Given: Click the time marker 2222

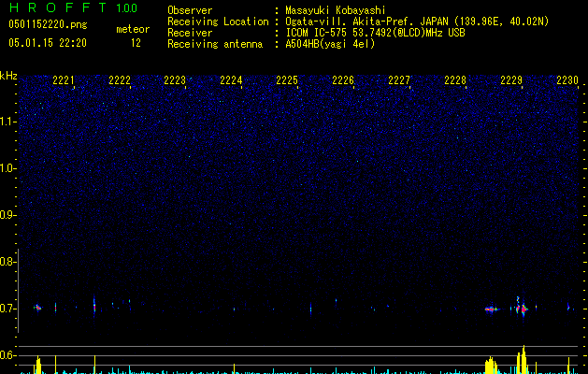Looking at the screenshot, I should coord(120,79).
